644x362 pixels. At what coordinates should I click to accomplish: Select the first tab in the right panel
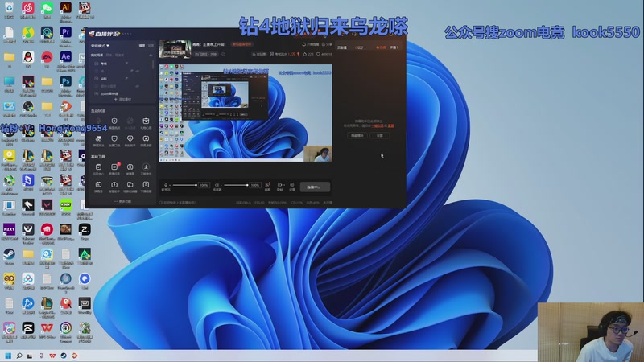click(x=342, y=47)
